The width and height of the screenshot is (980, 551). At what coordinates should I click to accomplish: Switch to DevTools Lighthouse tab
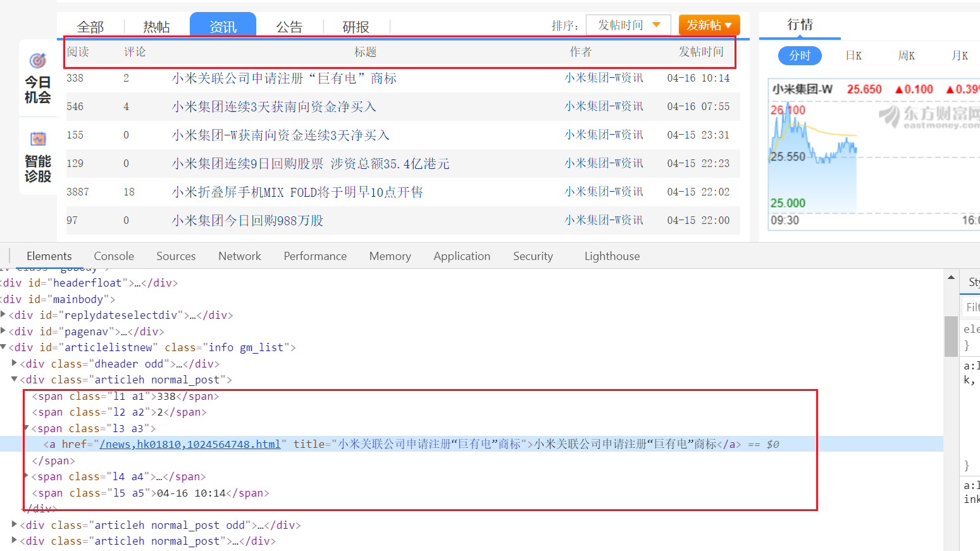coord(612,256)
